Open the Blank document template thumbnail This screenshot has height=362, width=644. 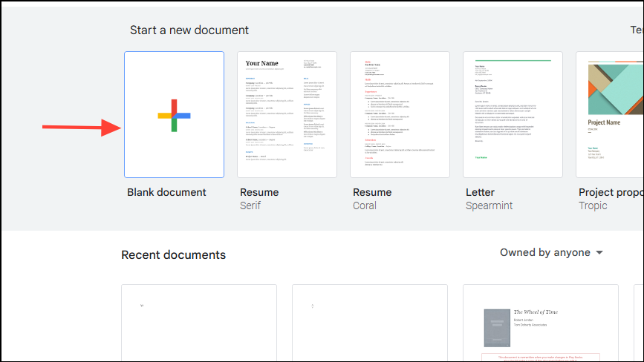[x=174, y=114]
